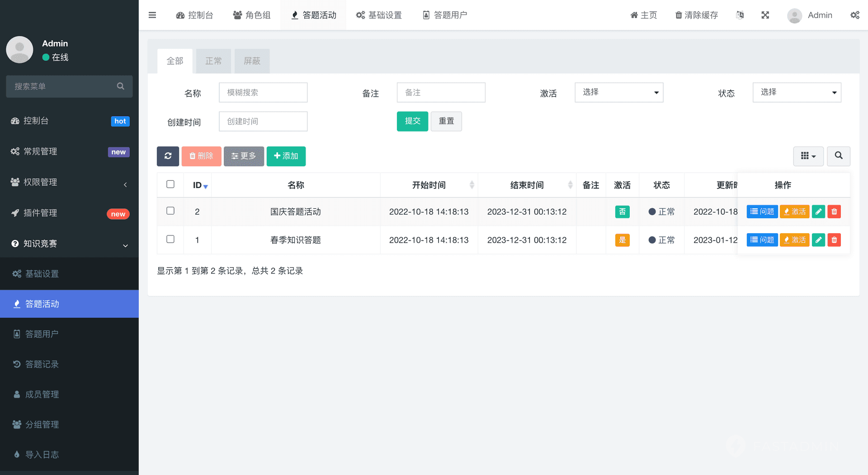Click the refresh table icon button
Screen dimensions: 868x475
[x=168, y=156]
